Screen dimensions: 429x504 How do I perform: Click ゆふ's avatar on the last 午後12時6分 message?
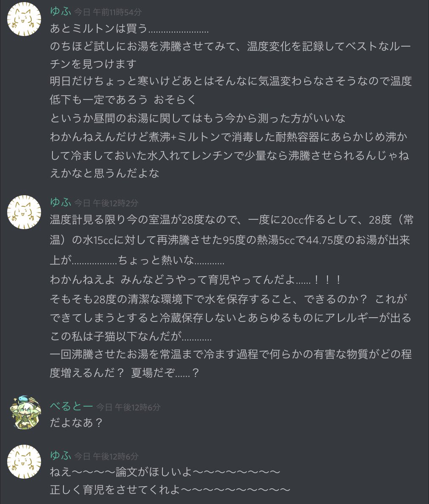[24, 462]
